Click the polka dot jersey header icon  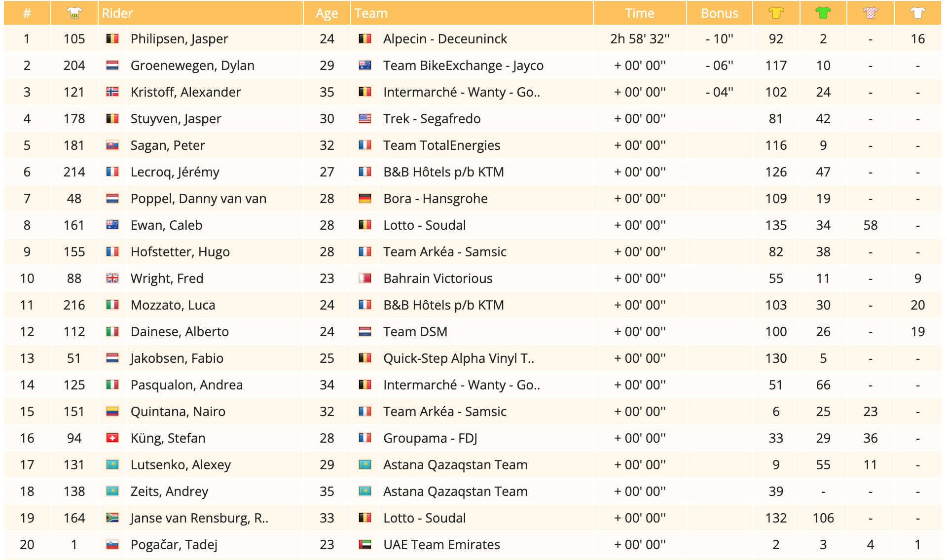coord(871,13)
